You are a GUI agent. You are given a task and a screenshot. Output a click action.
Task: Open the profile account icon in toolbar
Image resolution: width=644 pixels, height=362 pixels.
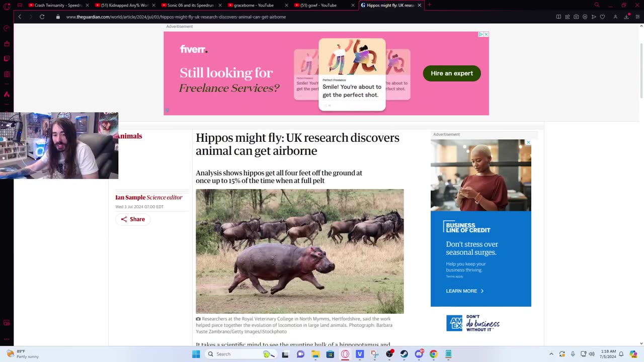coord(615,17)
